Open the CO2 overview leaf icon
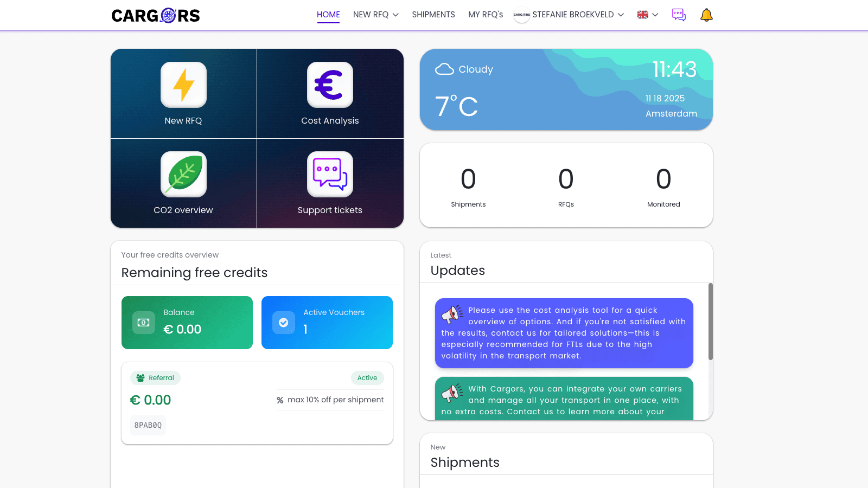 coord(183,174)
